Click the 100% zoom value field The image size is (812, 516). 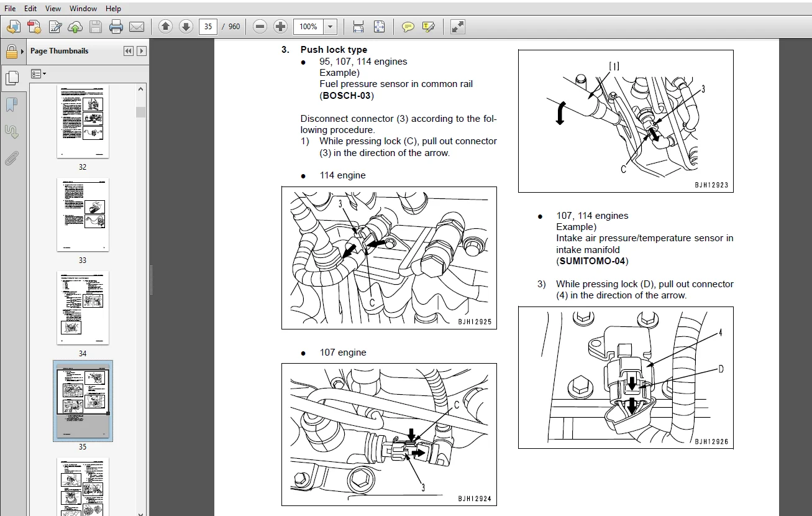(309, 27)
